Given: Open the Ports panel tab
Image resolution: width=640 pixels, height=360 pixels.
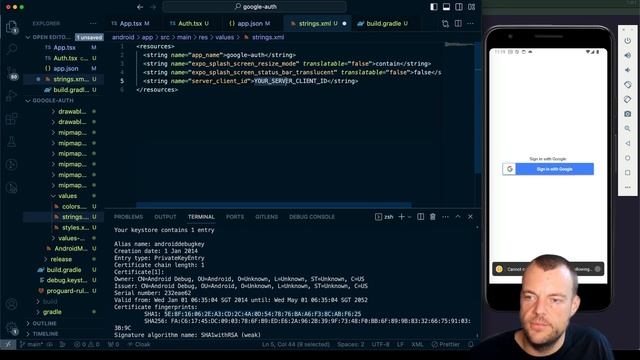Looking at the screenshot, I should coord(235,217).
